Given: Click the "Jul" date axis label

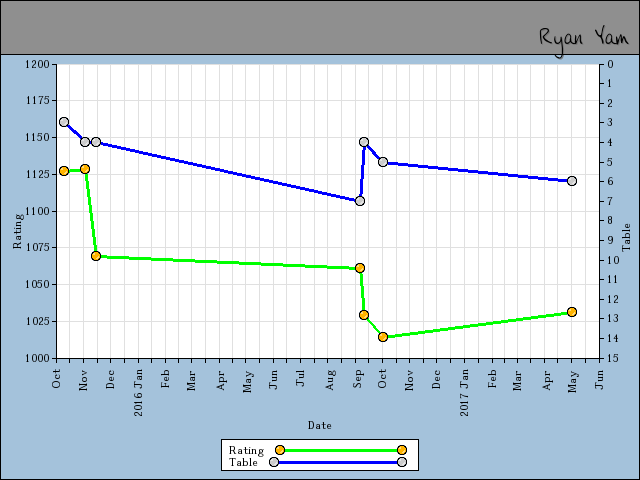Looking at the screenshot, I should coord(301,378).
